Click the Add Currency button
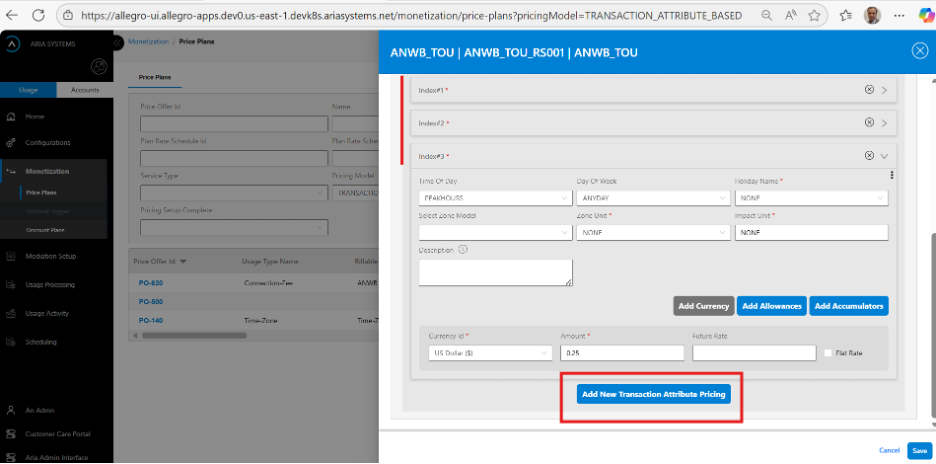The image size is (936, 464). click(703, 306)
